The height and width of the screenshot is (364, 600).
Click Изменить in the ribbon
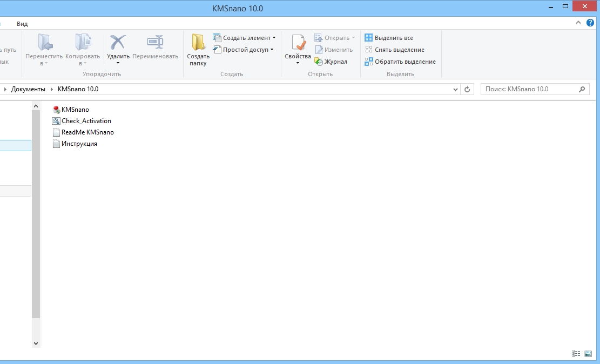click(x=334, y=50)
